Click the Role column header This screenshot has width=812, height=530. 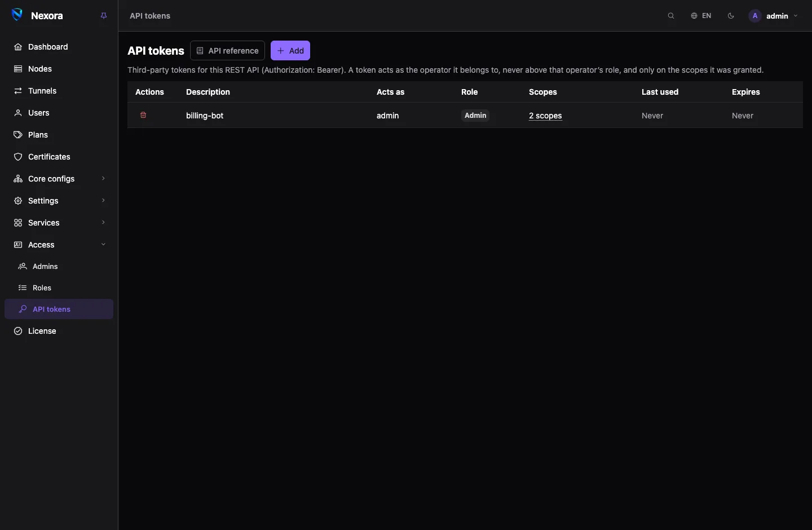470,92
